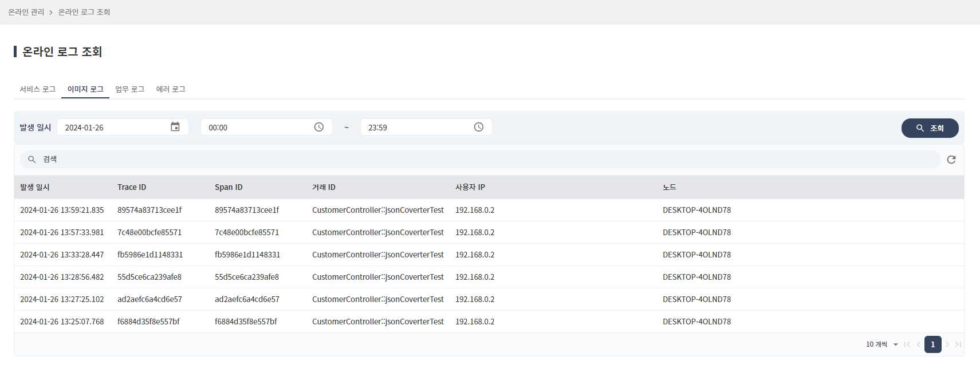Viewport: 980px width, 365px height.
Task: Select the 업무 로그 tab
Action: point(130,89)
